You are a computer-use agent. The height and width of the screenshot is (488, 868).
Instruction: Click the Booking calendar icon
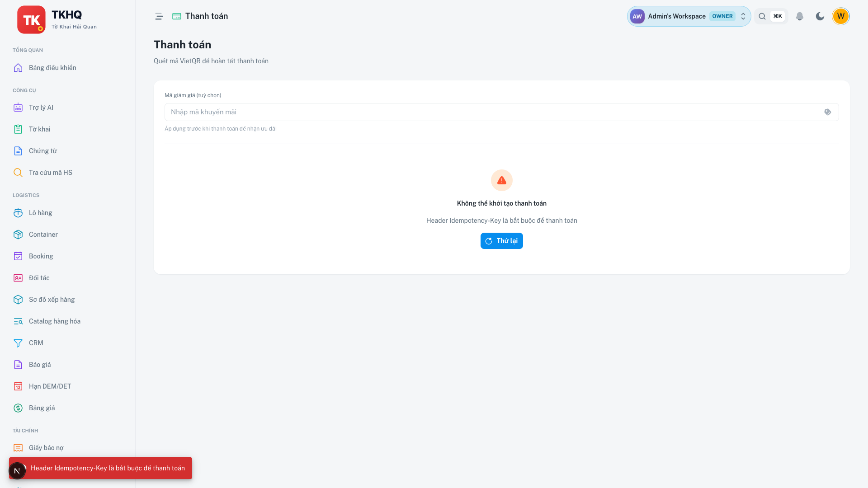[x=18, y=256]
